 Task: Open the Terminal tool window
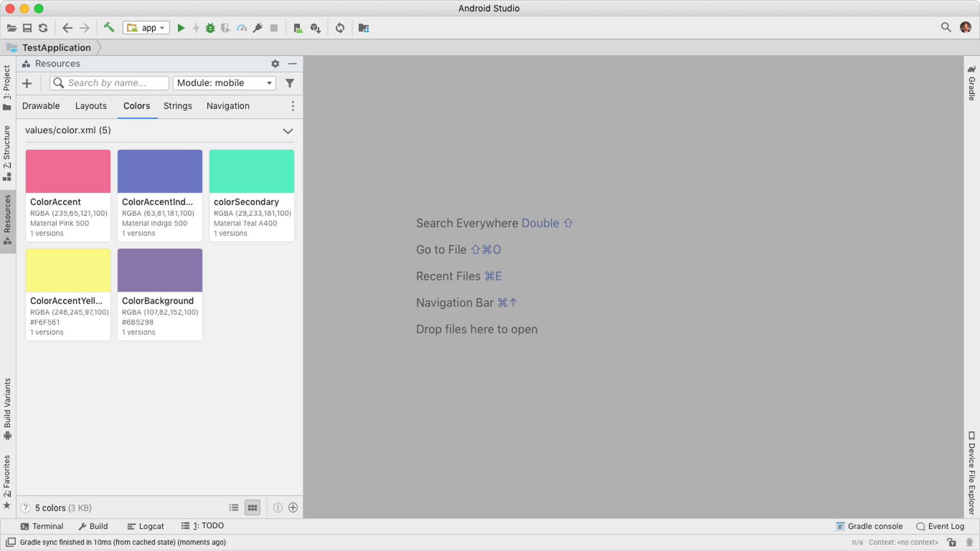[42, 527]
